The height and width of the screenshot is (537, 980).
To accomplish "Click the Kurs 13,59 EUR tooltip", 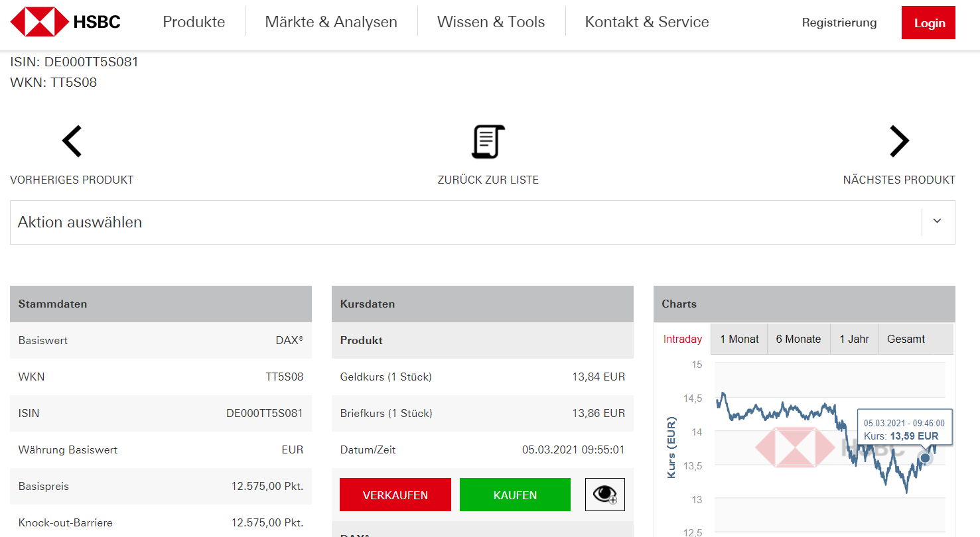I will 904,426.
